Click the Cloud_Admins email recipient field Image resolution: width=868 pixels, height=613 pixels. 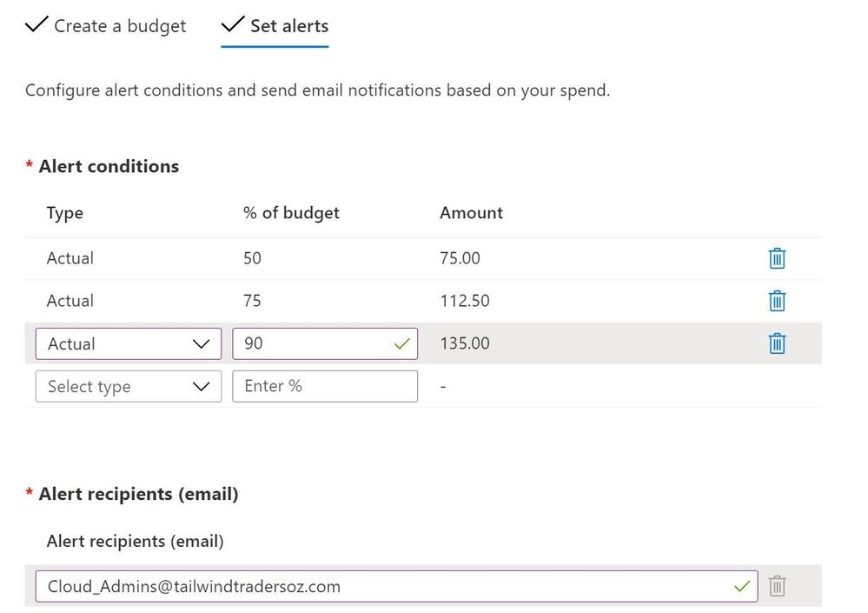[x=382, y=586]
